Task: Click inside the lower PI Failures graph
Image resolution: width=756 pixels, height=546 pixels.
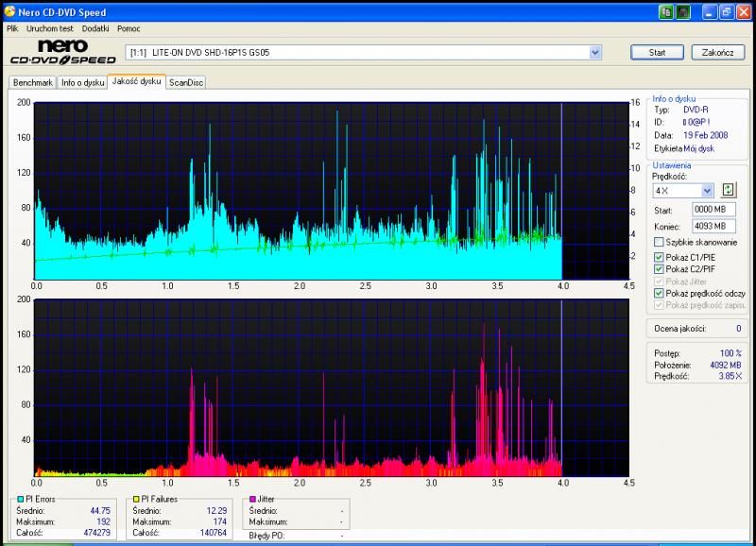Action: coord(332,388)
